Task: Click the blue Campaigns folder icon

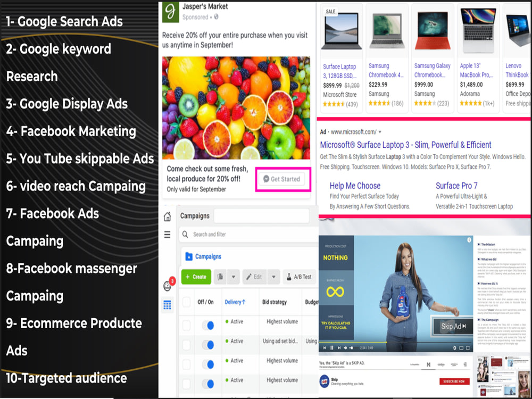Action: click(x=189, y=256)
